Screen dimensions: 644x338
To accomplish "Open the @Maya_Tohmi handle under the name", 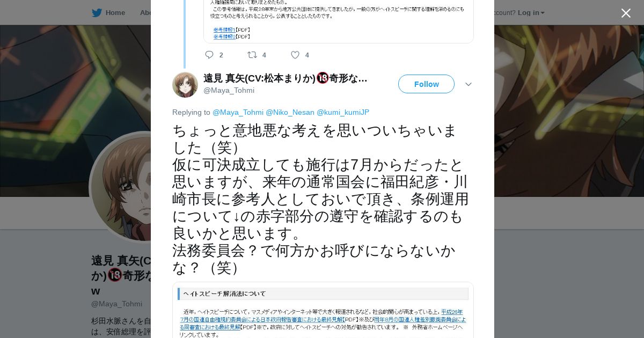I will 229,90.
